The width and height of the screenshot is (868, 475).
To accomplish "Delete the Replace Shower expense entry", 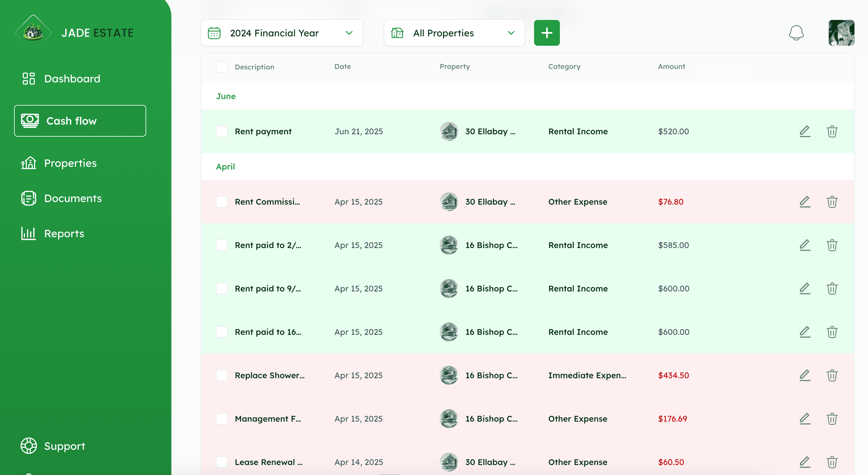I will tap(832, 375).
